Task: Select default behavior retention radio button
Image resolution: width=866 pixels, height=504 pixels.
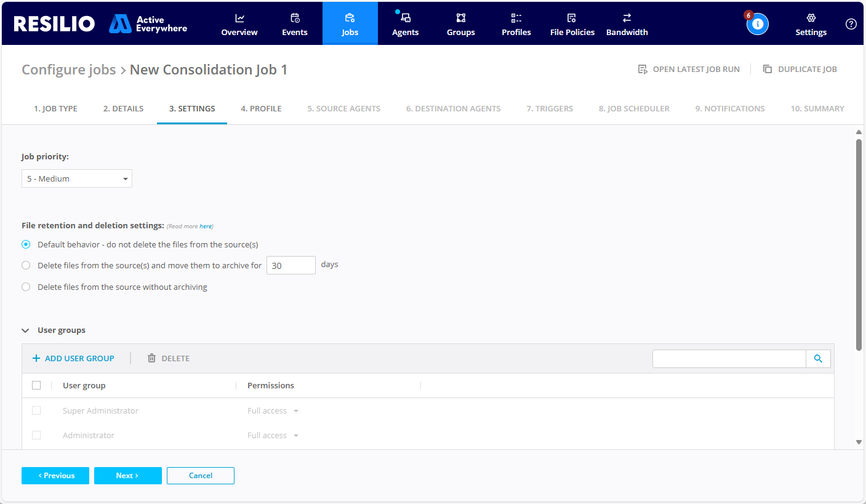Action: pos(26,244)
